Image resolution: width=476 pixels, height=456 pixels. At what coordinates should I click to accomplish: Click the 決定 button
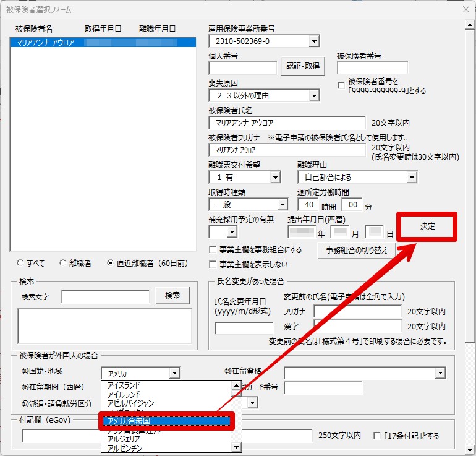(x=427, y=226)
